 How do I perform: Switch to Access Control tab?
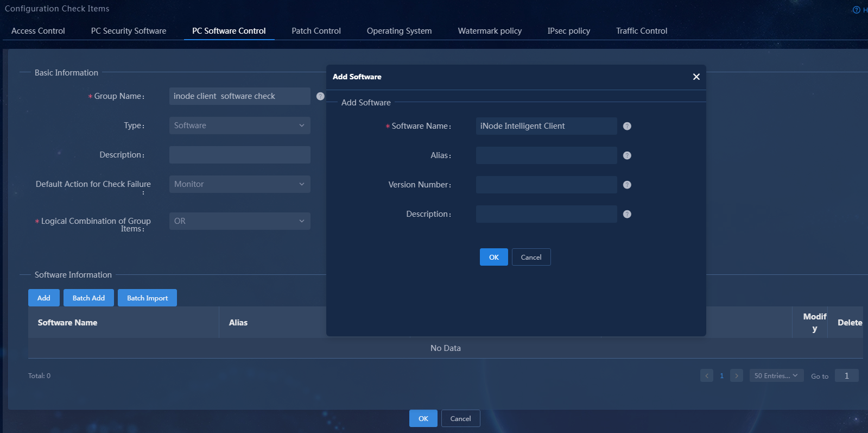click(x=38, y=31)
